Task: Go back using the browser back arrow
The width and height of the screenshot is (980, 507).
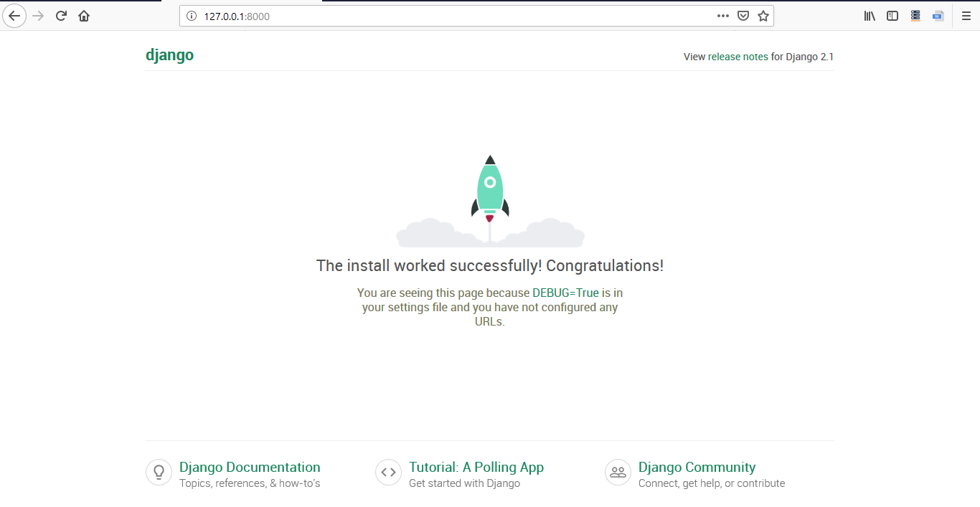Action: (14, 16)
